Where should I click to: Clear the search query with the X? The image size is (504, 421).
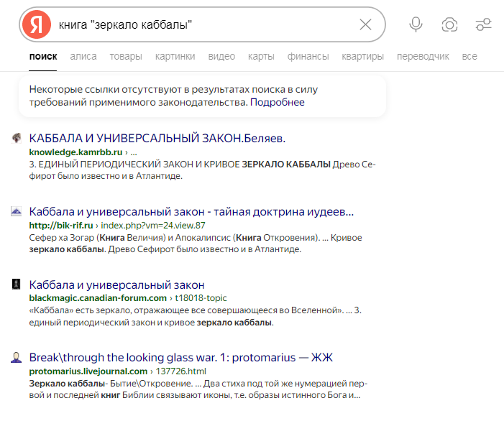(365, 24)
